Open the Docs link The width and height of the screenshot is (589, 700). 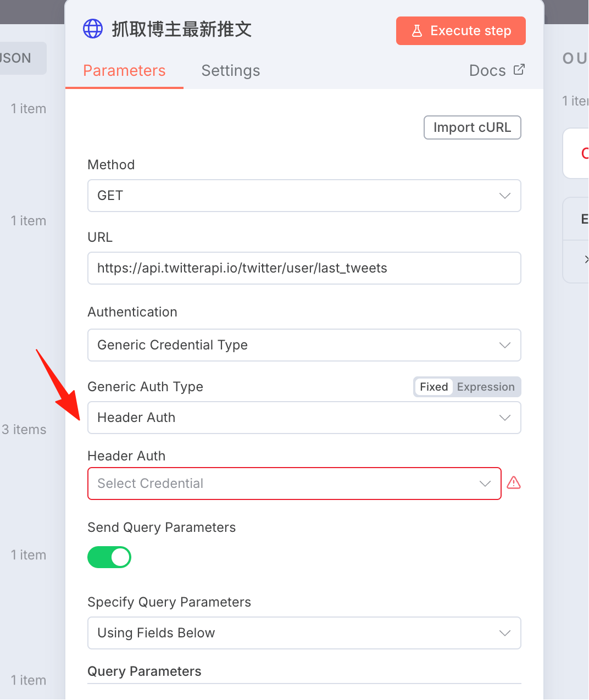pyautogui.click(x=487, y=70)
